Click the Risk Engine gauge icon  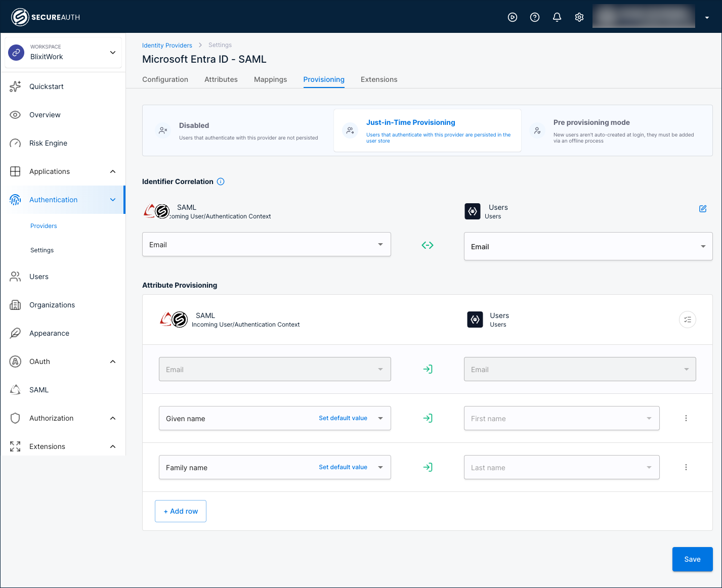pyautogui.click(x=15, y=143)
